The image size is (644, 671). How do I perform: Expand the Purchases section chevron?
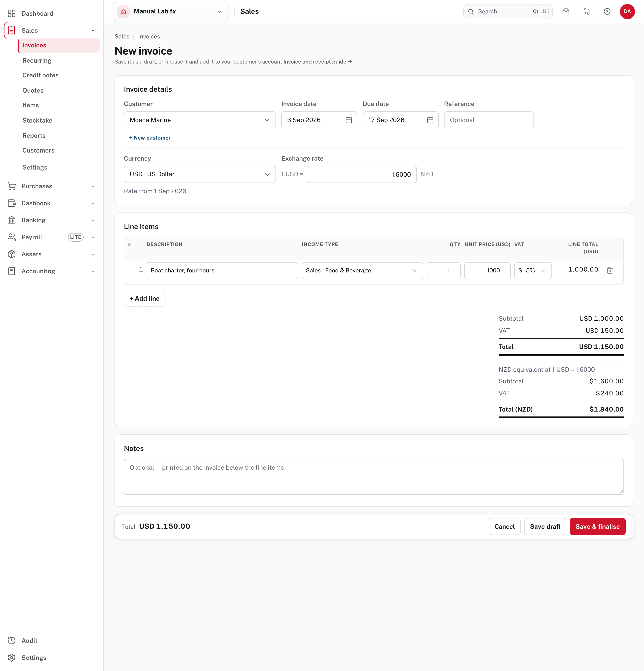point(93,186)
